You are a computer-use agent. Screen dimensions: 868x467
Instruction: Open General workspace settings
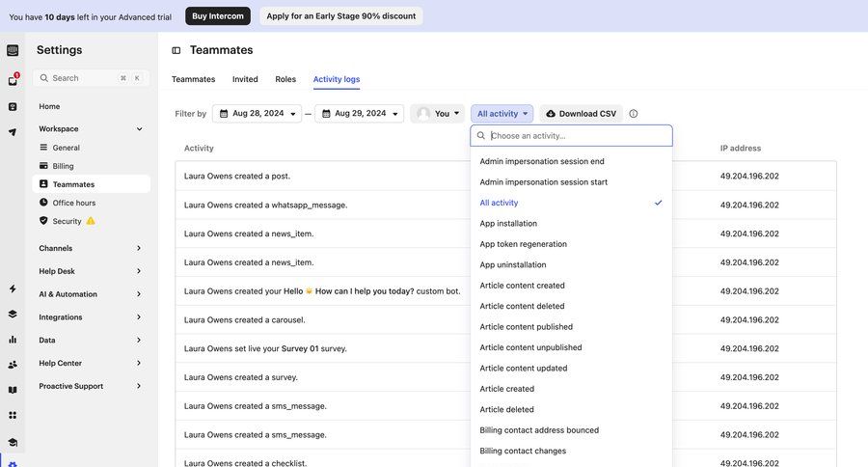91,148
